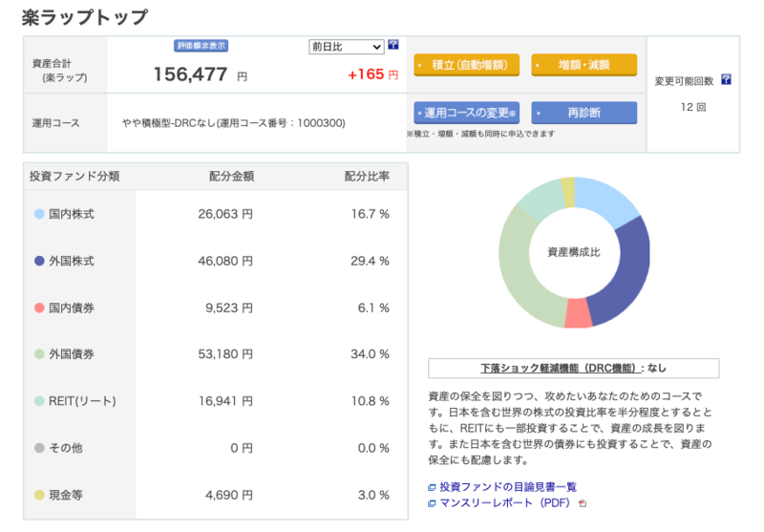764x532 pixels.
Task: Click the 国内株式 light blue legend dot
Action: 38,215
